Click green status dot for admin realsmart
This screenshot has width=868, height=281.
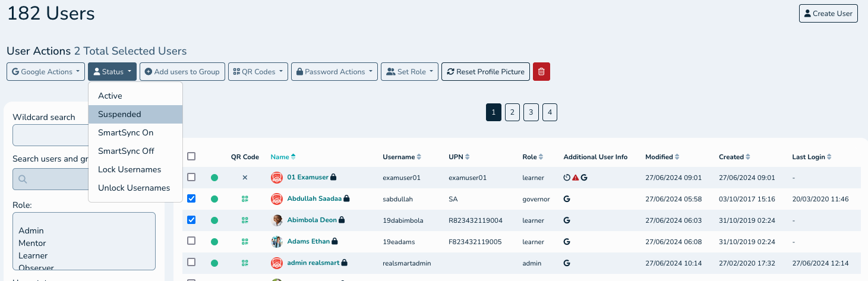click(214, 263)
